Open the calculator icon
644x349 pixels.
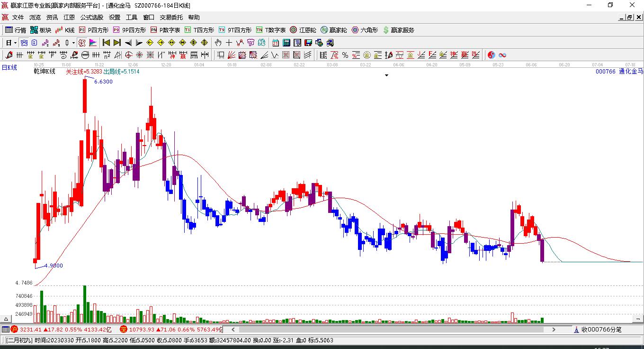[286, 43]
